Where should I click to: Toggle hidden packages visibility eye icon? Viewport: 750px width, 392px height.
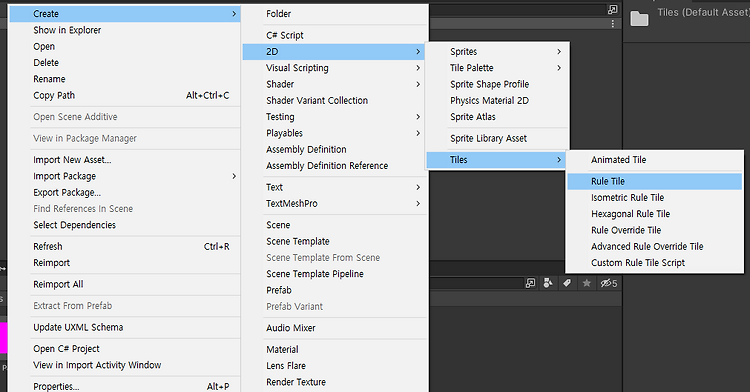[609, 283]
